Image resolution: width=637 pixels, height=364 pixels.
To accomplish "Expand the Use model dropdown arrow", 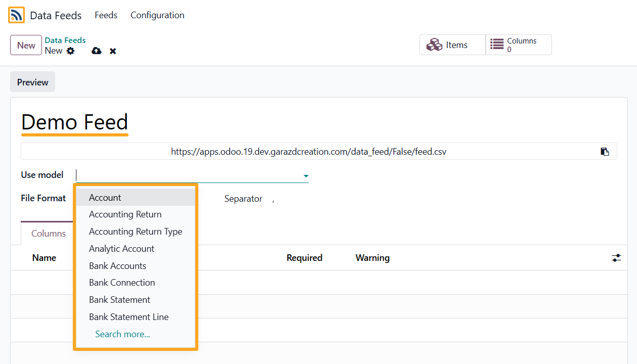I will pos(306,176).
